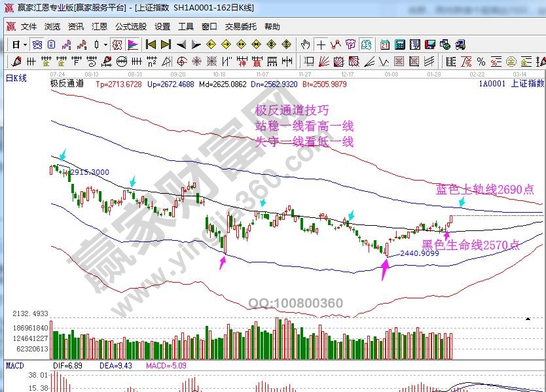Click the percent sign tool icon

(481, 62)
